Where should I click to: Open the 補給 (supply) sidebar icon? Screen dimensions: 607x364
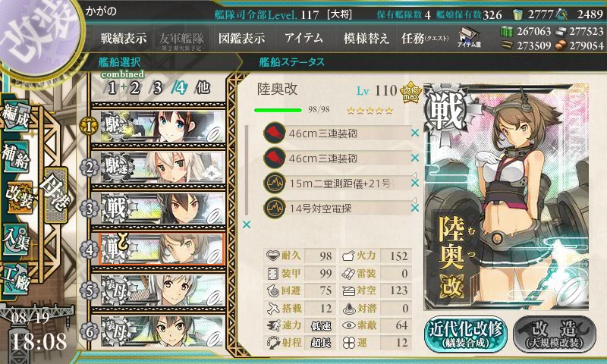16,156
